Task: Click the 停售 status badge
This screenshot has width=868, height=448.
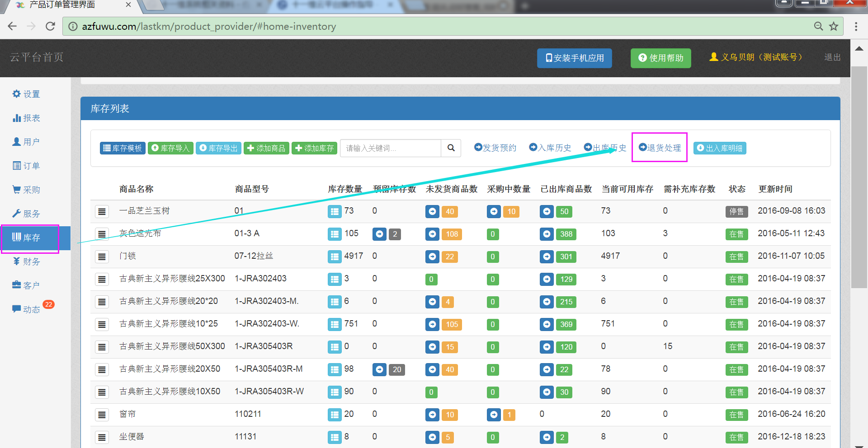Action: [736, 211]
